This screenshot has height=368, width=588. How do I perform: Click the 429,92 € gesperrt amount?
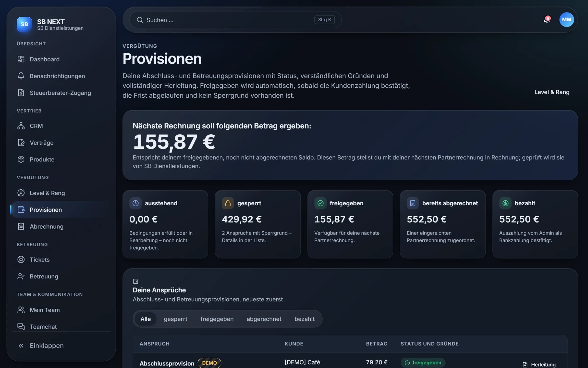(242, 219)
